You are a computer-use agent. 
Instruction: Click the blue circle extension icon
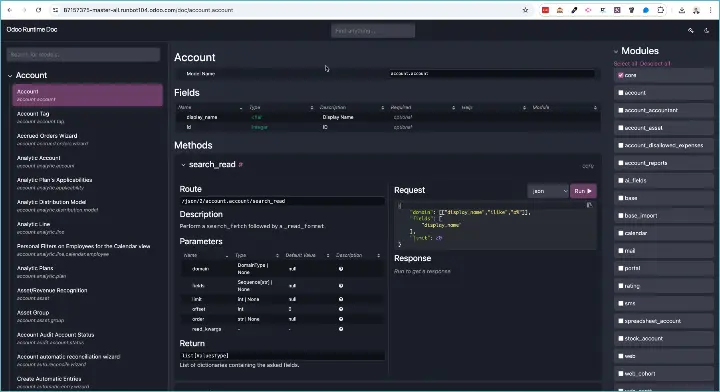pos(646,10)
